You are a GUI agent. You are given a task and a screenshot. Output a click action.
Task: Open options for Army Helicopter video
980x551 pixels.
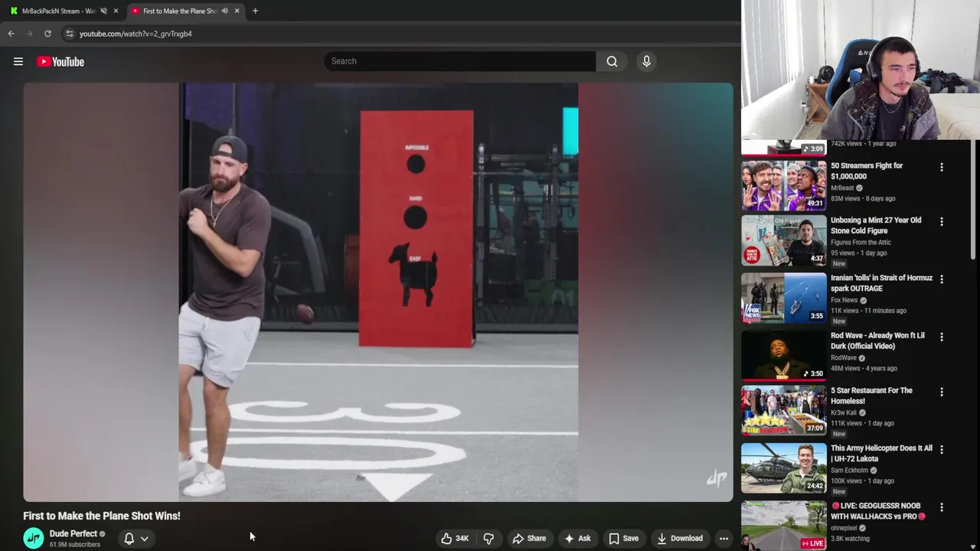tap(942, 449)
